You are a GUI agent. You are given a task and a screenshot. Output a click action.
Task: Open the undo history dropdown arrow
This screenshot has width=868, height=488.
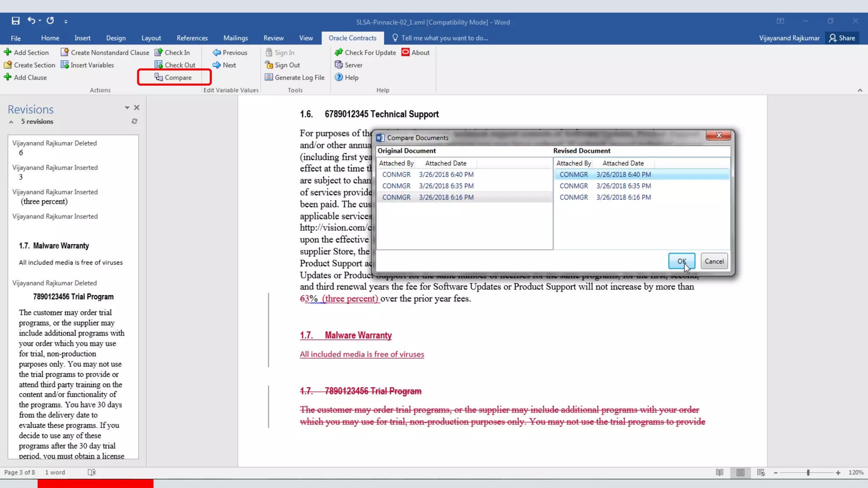(x=40, y=20)
